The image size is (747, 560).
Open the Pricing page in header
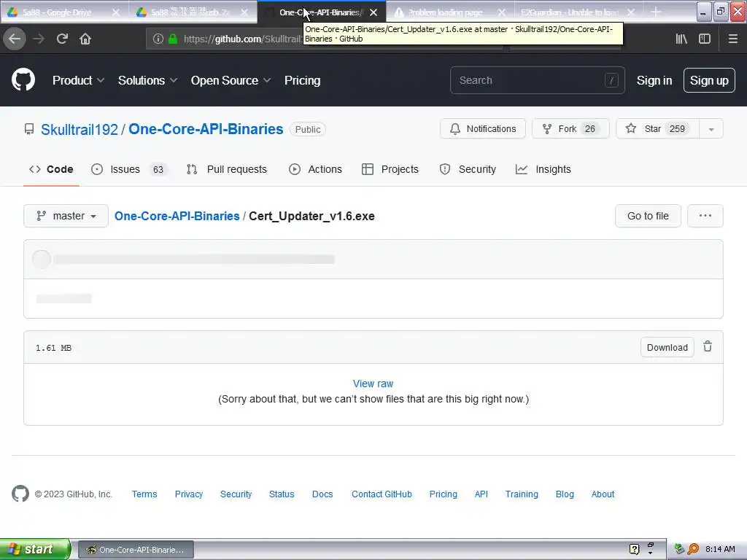tap(303, 80)
